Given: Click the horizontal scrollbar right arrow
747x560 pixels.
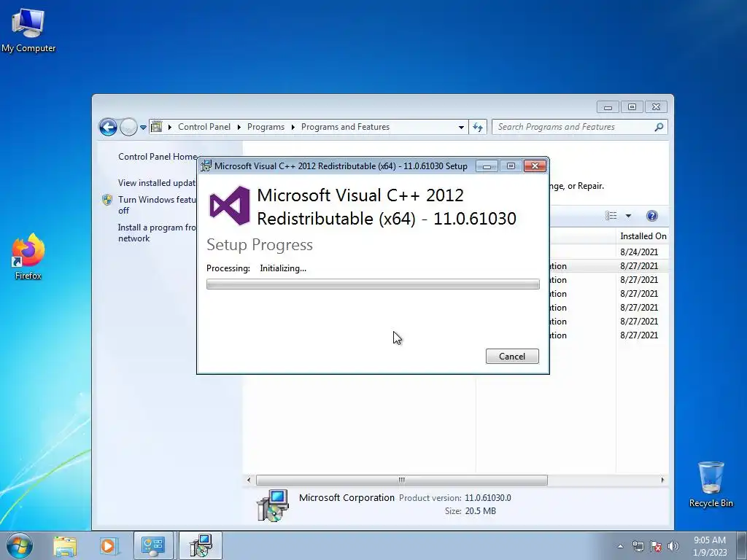Looking at the screenshot, I should (x=662, y=480).
